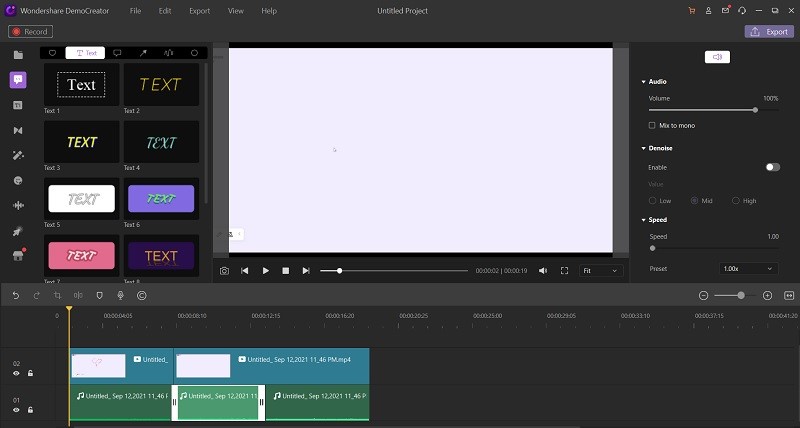Click the Split clip tool
The height and width of the screenshot is (428, 800).
tap(78, 295)
